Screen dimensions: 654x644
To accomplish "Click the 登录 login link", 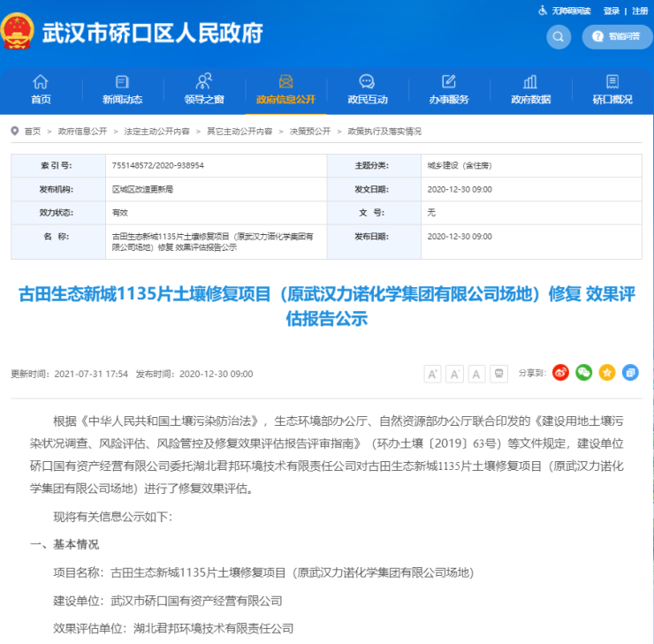I will [x=611, y=11].
